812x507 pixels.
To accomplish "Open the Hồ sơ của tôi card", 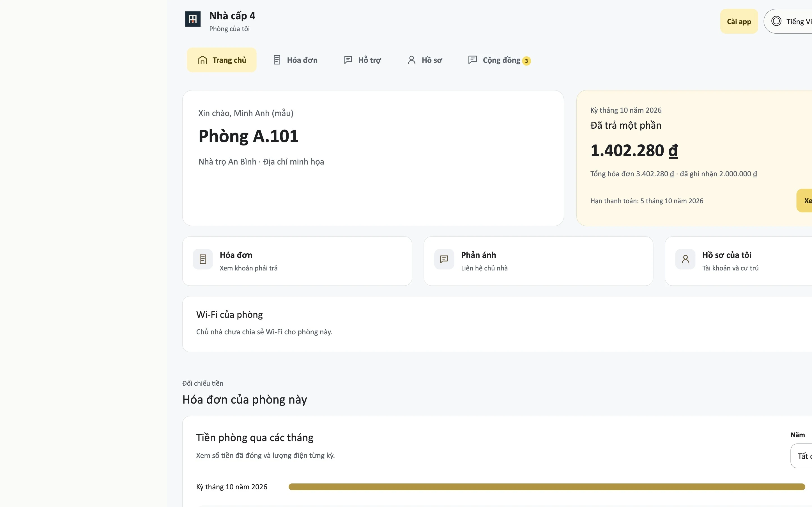I will (x=739, y=261).
